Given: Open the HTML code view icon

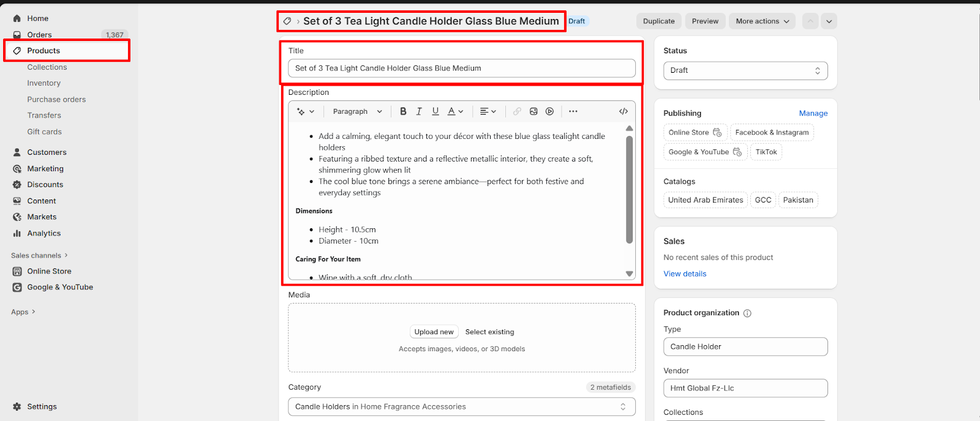Looking at the screenshot, I should [x=624, y=111].
